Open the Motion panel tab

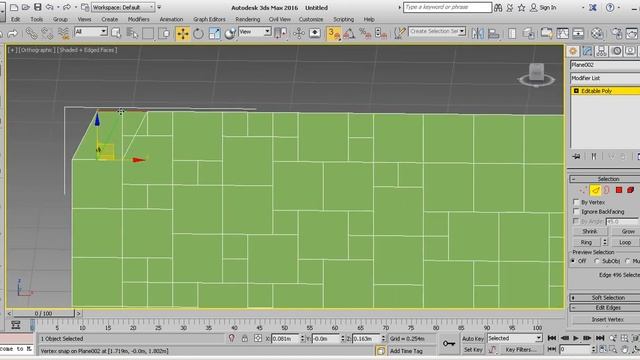point(617,51)
